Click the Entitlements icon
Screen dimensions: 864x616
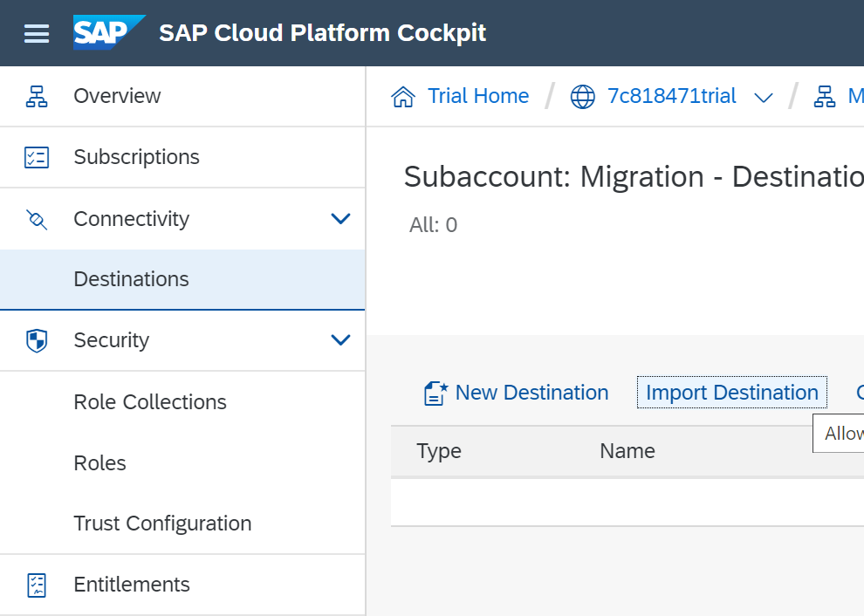pyautogui.click(x=37, y=585)
